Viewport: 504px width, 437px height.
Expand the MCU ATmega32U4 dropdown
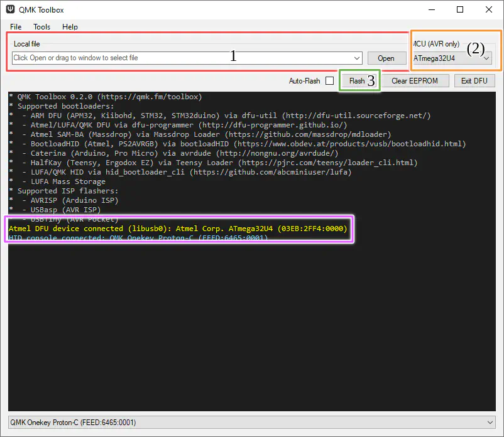point(486,58)
